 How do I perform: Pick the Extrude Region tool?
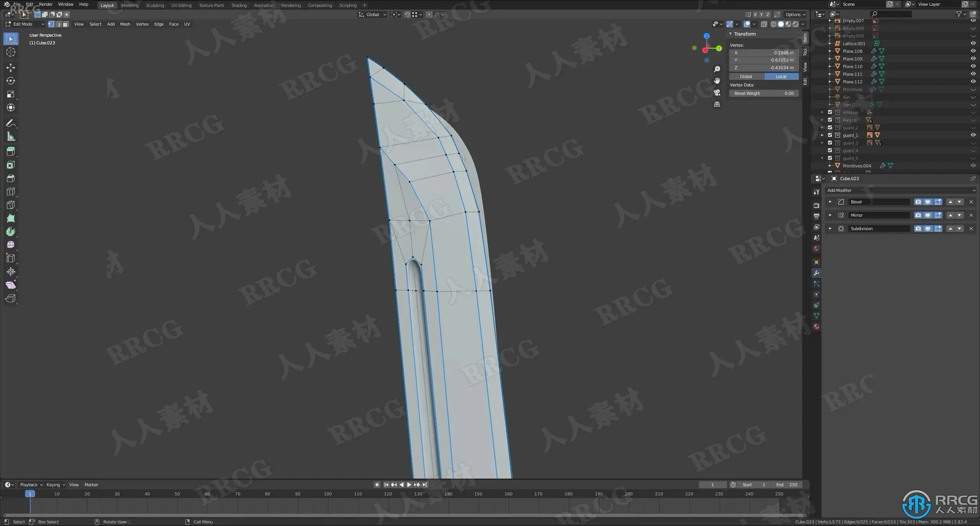point(11,151)
